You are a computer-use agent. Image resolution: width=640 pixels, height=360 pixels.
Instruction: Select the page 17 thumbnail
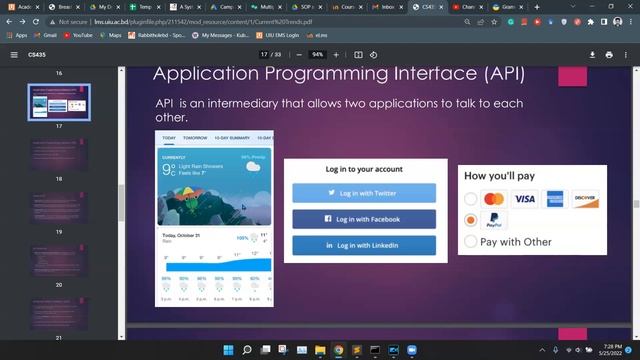(59, 102)
